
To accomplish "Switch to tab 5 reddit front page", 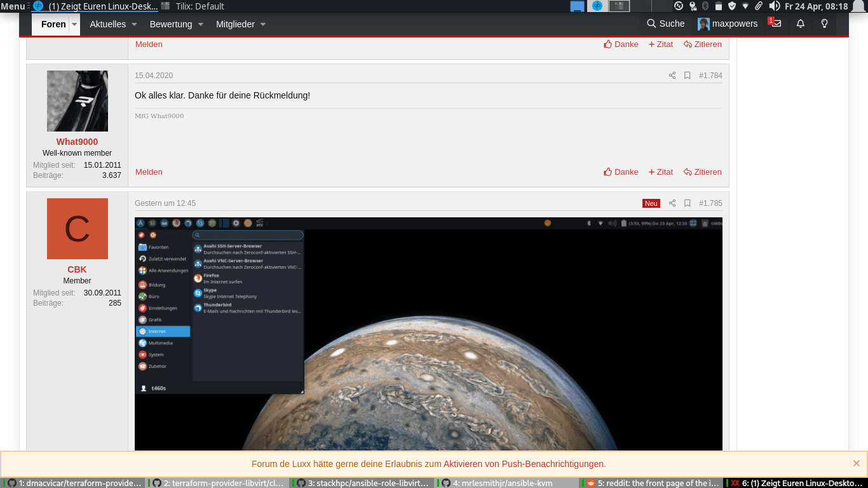I will (651, 483).
